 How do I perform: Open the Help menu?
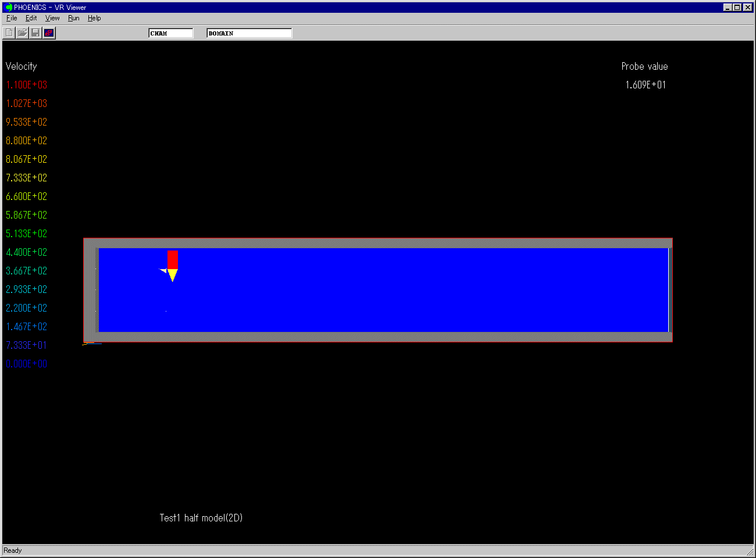[x=94, y=18]
